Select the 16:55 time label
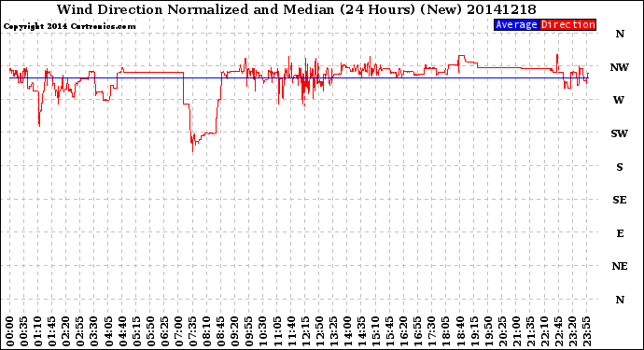The image size is (644, 350). click(x=418, y=331)
